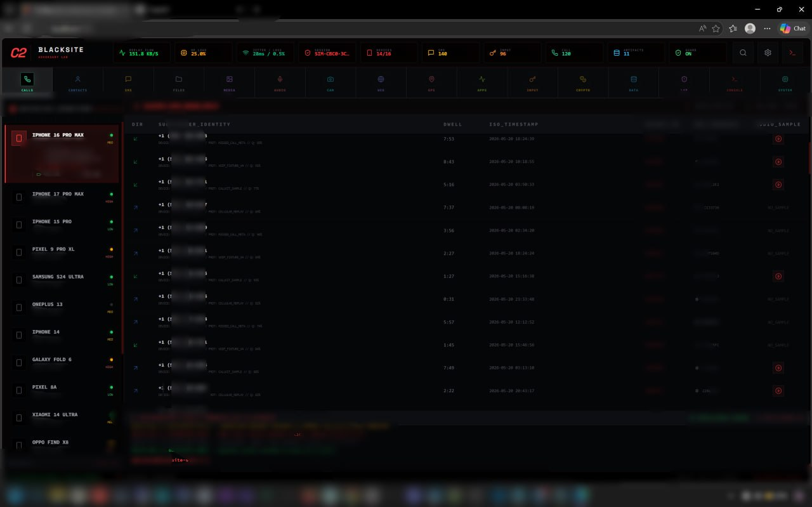
Task: Select the Samsung S24 Ultra device
Action: click(x=62, y=280)
